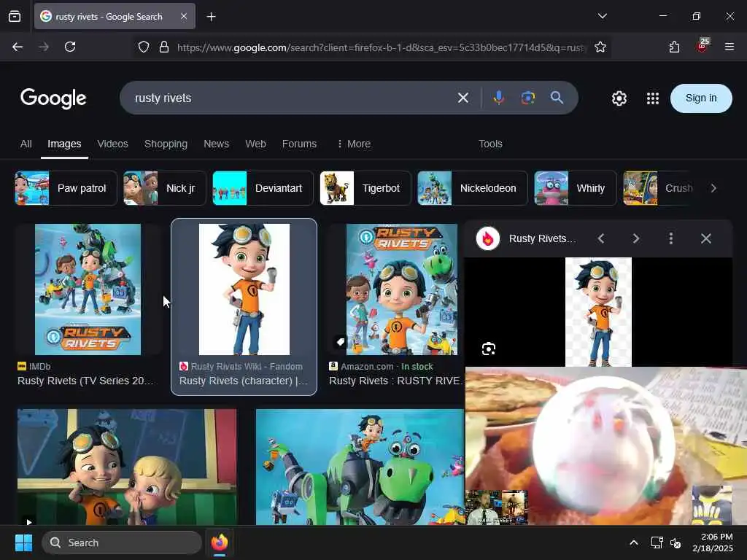Open the green robot dinosaur image

coord(360,467)
